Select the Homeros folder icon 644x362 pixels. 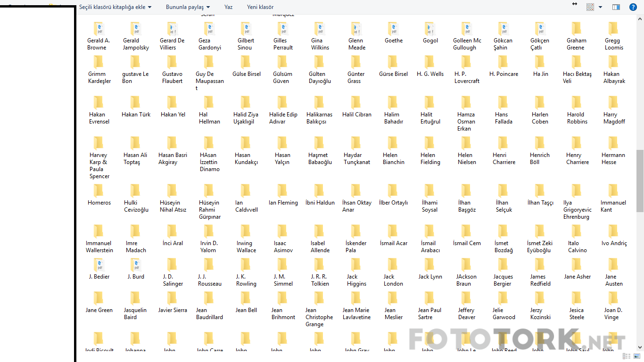(99, 191)
